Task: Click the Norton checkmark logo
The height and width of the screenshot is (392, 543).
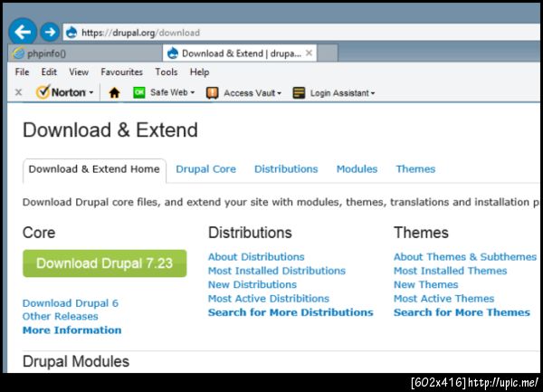Action: [x=43, y=92]
